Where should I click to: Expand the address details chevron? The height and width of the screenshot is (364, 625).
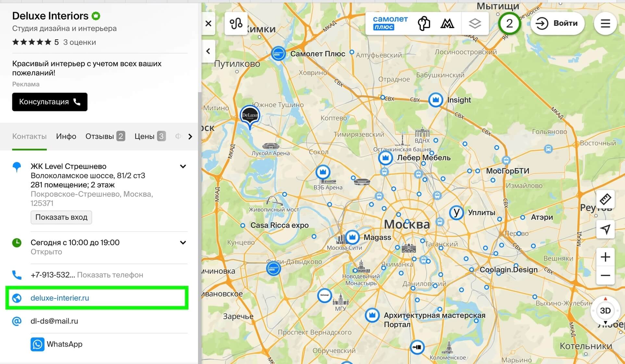coord(183,166)
